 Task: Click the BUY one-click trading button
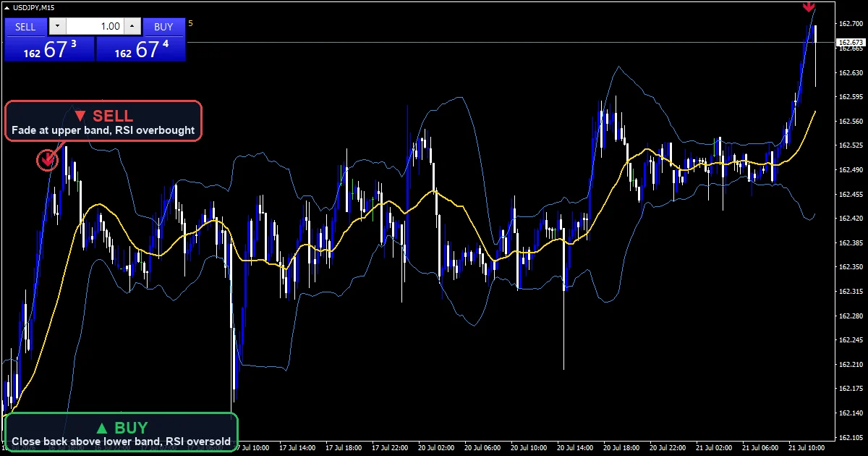coord(164,27)
